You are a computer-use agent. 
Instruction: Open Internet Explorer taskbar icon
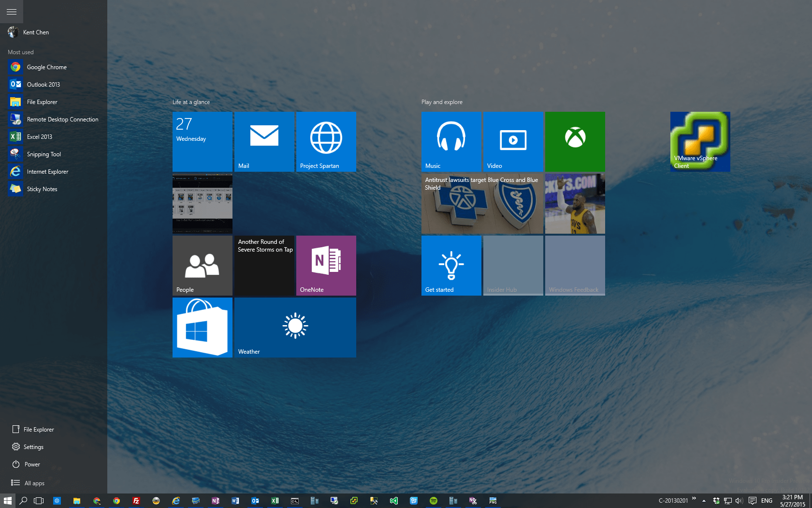click(176, 501)
